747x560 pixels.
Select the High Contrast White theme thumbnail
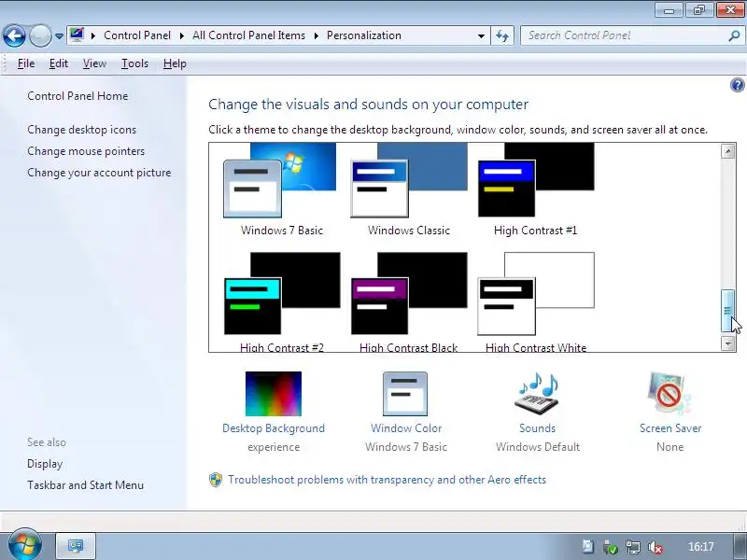pos(536,293)
